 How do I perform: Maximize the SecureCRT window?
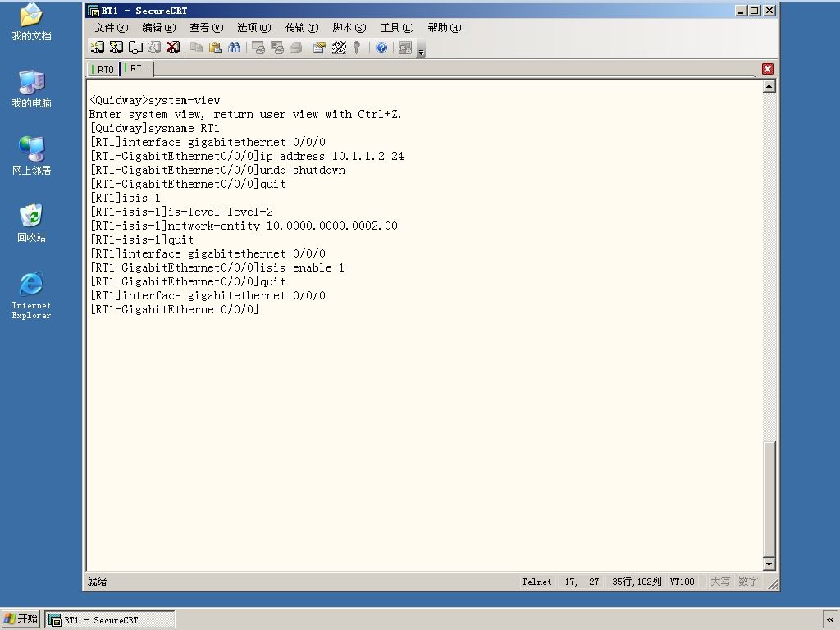coord(755,10)
